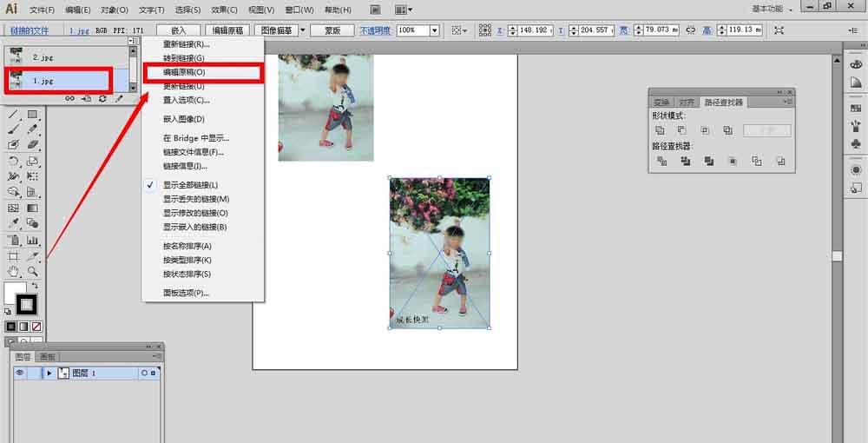Click Relink icon in Links panel
868x443 pixels.
pos(69,98)
